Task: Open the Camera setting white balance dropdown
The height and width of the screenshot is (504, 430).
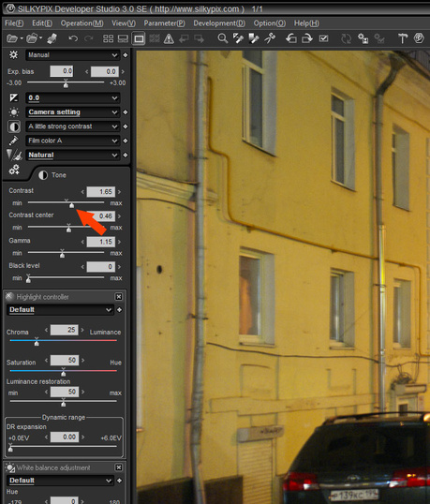Action: (x=73, y=112)
